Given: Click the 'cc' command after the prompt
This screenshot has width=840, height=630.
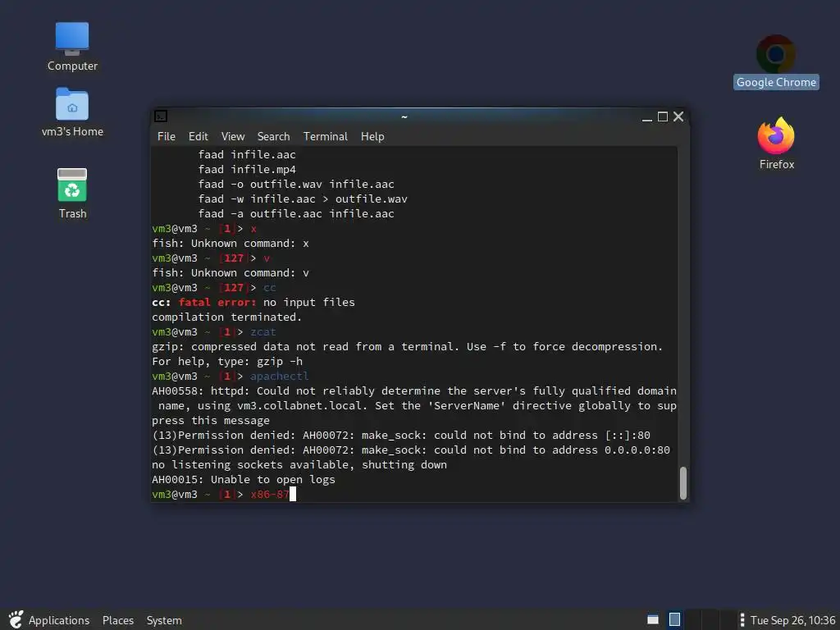Looking at the screenshot, I should click(269, 288).
